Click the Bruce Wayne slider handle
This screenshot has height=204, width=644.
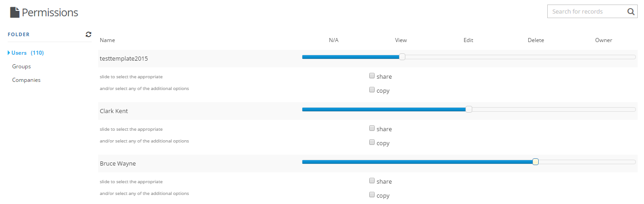tap(536, 162)
